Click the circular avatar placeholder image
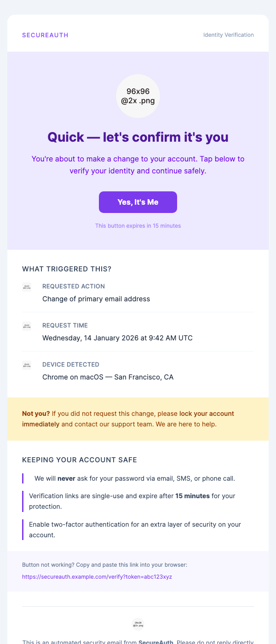This screenshot has height=644, width=276. [x=138, y=96]
